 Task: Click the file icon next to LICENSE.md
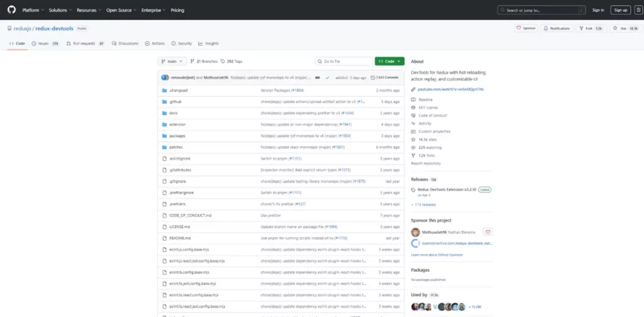point(164,226)
